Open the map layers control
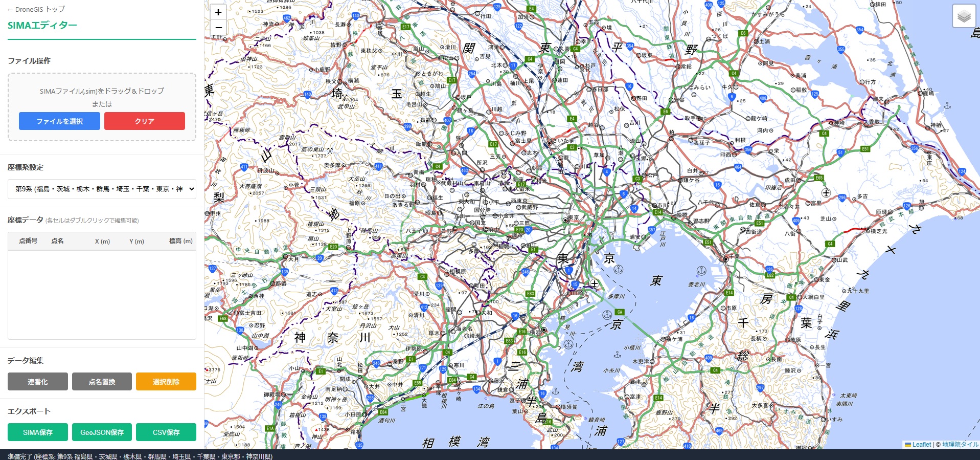980x460 pixels. click(x=964, y=16)
